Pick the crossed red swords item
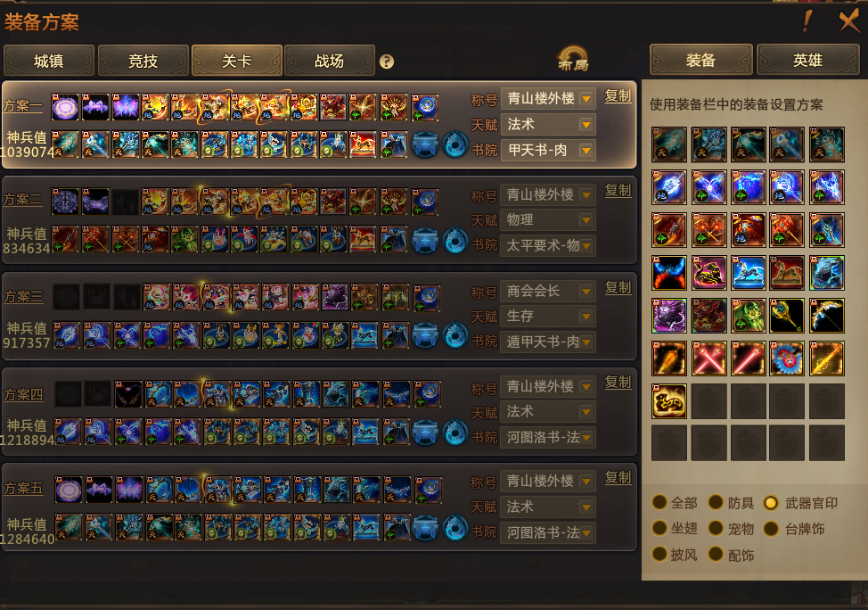The width and height of the screenshot is (868, 610). click(708, 359)
